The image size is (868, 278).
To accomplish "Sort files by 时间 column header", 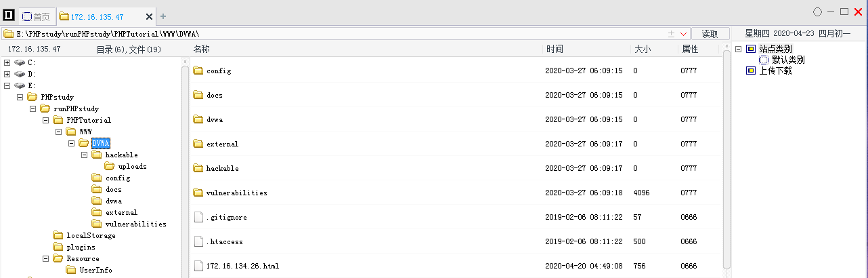I will point(555,49).
